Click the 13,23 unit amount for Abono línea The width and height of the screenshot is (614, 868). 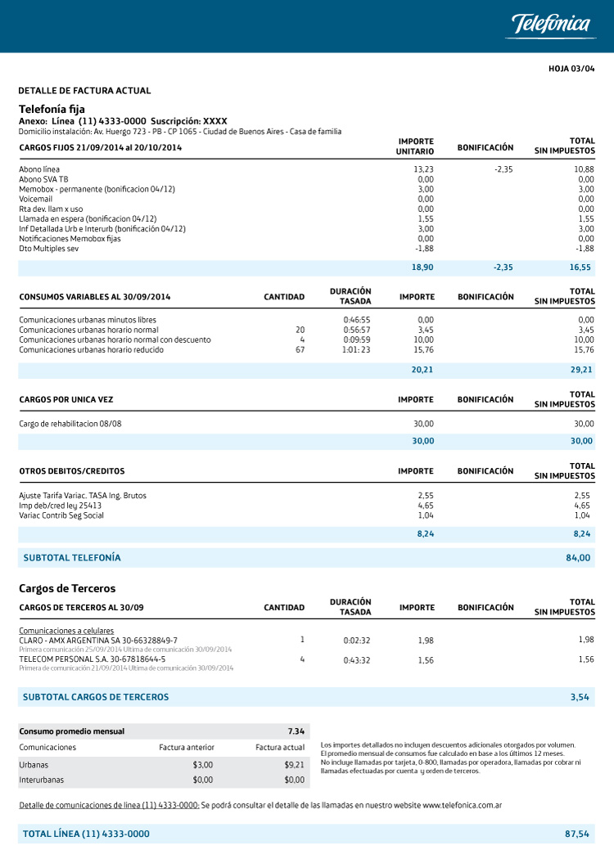(x=423, y=169)
